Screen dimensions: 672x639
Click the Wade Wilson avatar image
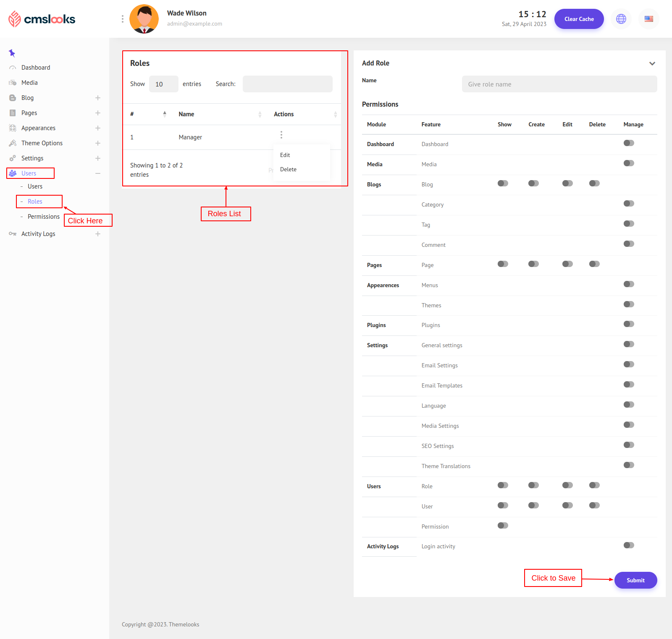tap(144, 19)
